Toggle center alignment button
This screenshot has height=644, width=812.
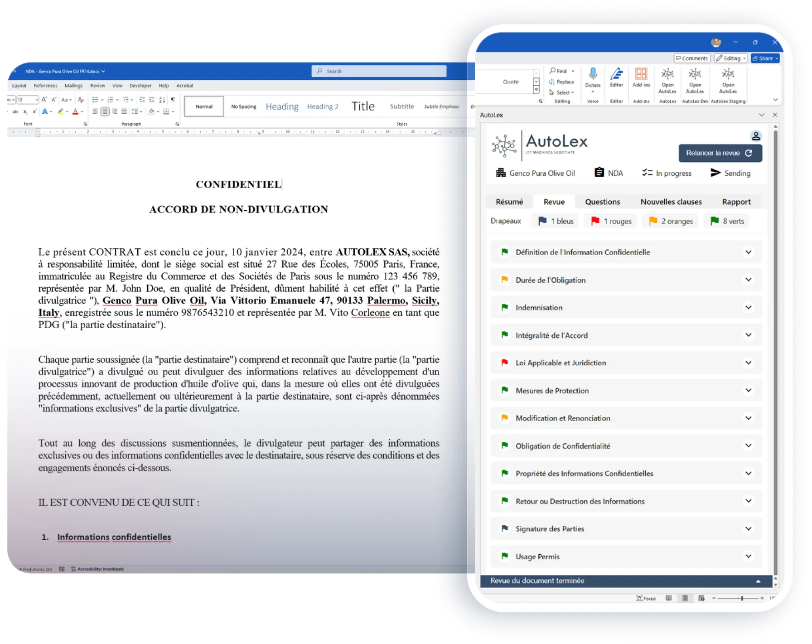[x=105, y=111]
